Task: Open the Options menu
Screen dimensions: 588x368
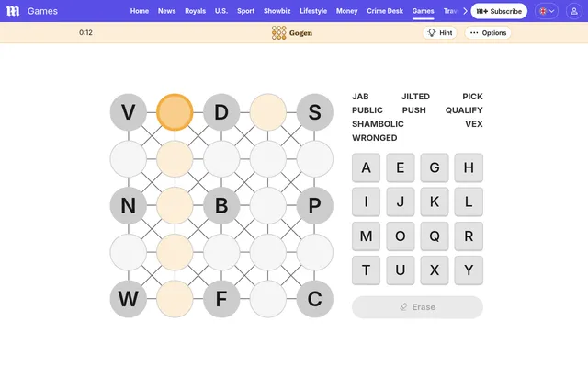Action: (488, 33)
